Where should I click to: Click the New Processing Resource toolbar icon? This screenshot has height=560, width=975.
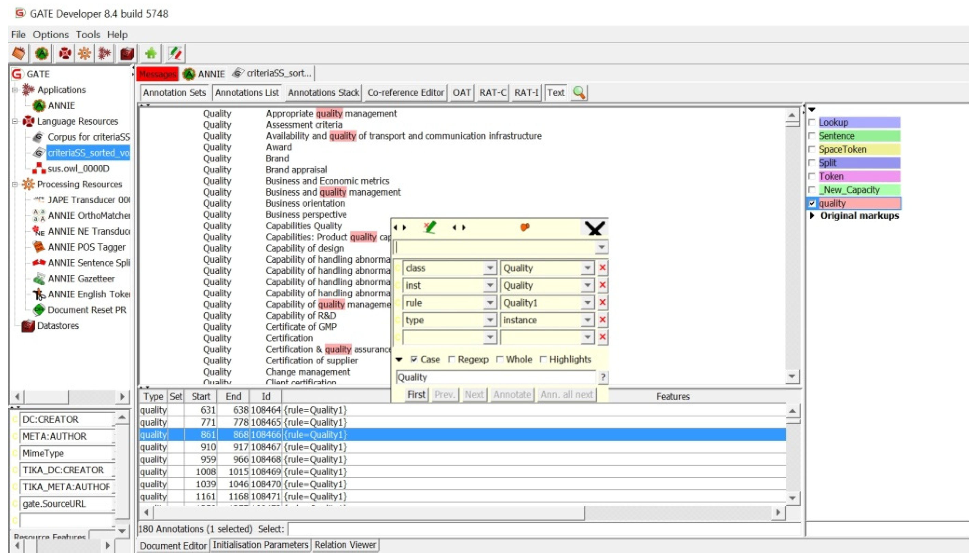pyautogui.click(x=85, y=53)
